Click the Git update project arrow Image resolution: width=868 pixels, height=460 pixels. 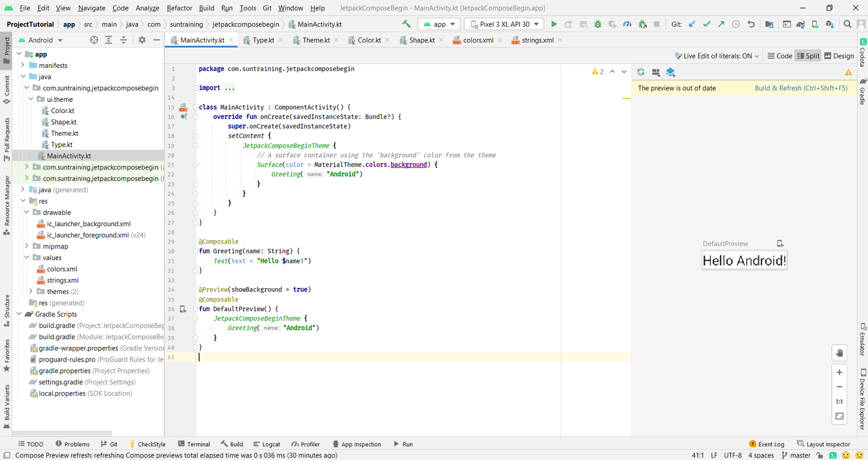click(692, 24)
